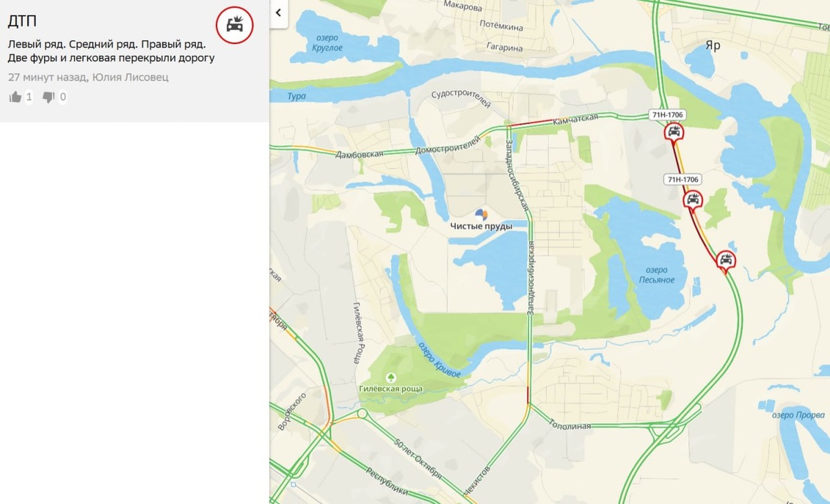The image size is (830, 504).
Task: Click the Тура river label
Action: (297, 97)
